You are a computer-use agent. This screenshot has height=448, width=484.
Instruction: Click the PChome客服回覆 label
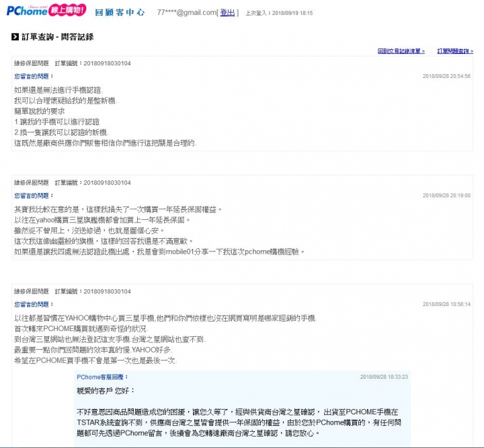102,377
